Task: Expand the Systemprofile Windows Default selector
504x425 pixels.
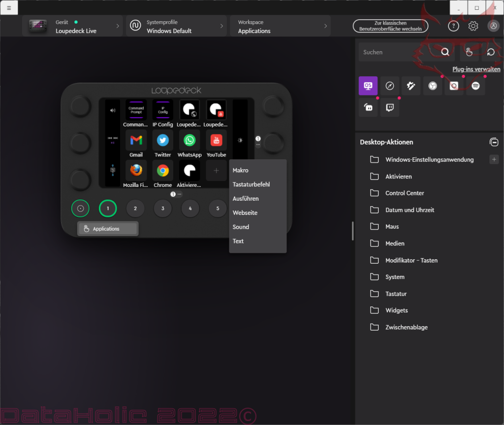Action: pyautogui.click(x=177, y=26)
